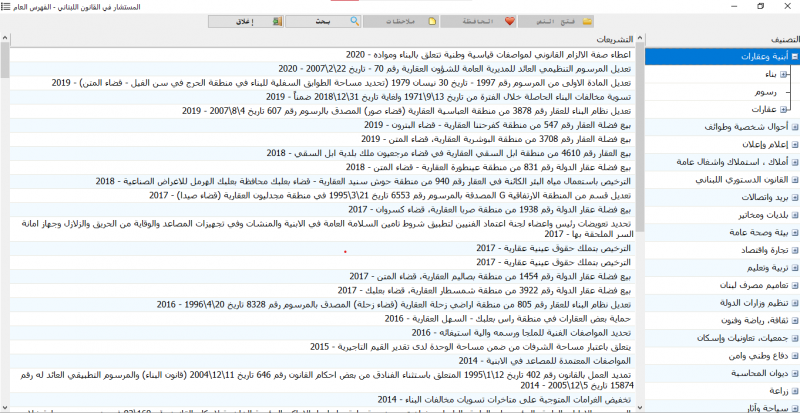
Task: Click the إغلاق (close) toolbar button
Action: pyautogui.click(x=246, y=21)
